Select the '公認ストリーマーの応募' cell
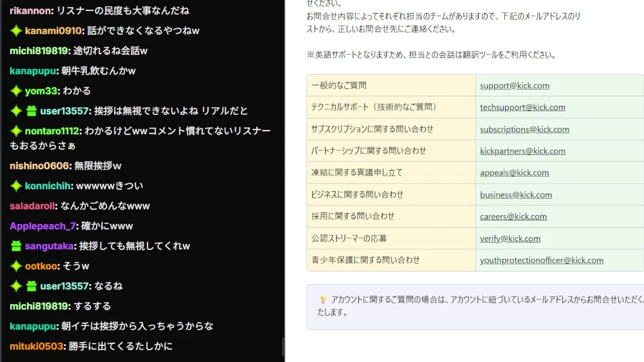 391,238
